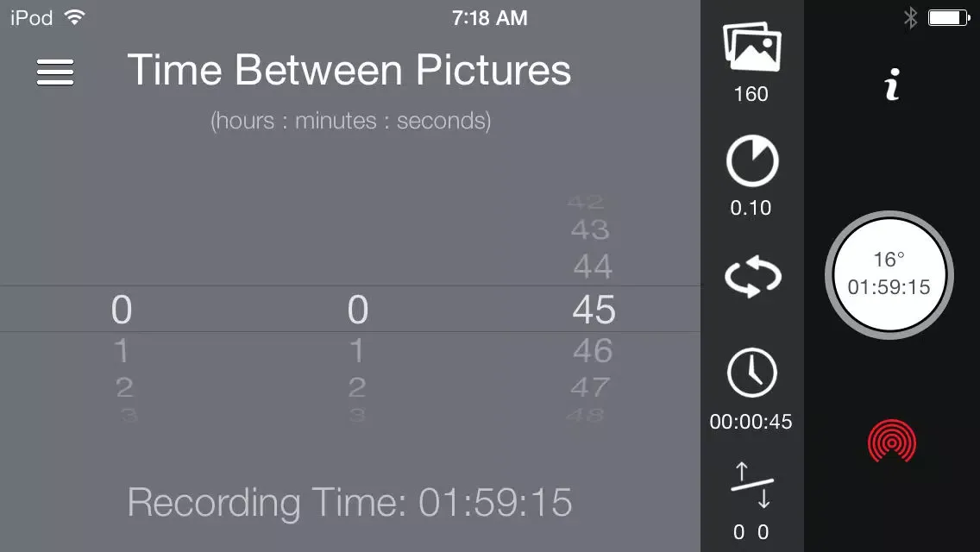Tap the 0 0 tilt value label
This screenshot has height=552, width=980.
(751, 532)
